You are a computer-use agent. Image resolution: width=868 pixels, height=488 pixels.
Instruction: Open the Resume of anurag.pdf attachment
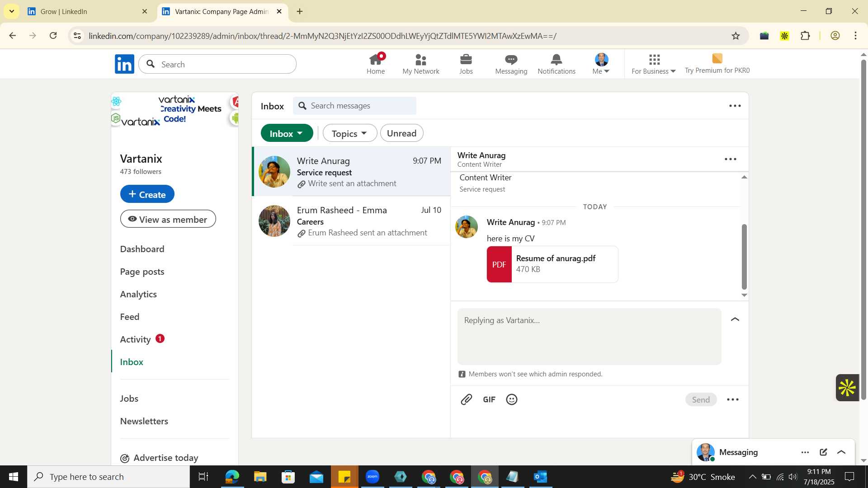coord(552,264)
